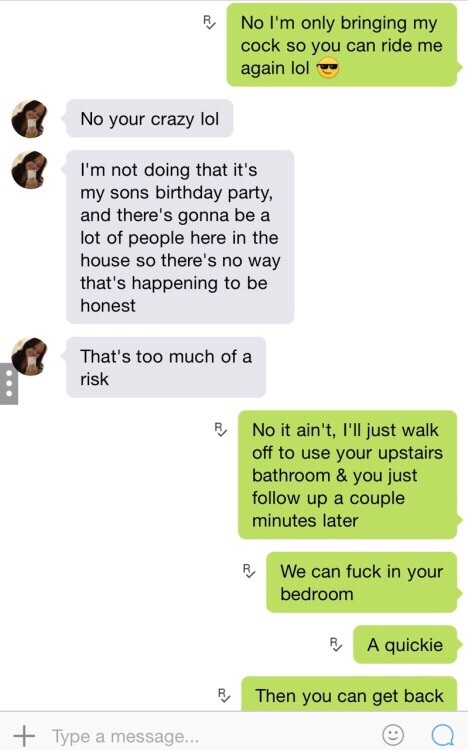Tap read receipt beside the bedroom message
The height and width of the screenshot is (750, 468).
pyautogui.click(x=249, y=571)
